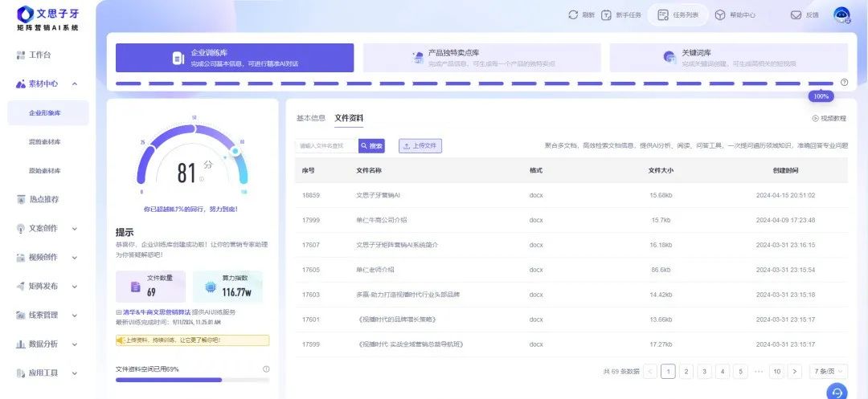Click the pagination ellipsis to jump pages
The height and width of the screenshot is (399, 868).
click(x=759, y=372)
